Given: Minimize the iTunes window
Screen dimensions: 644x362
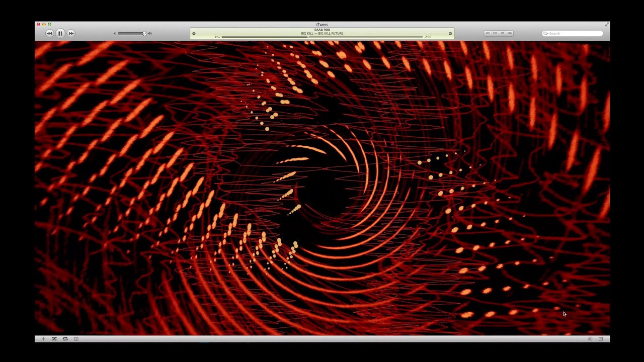Looking at the screenshot, I should [x=44, y=24].
